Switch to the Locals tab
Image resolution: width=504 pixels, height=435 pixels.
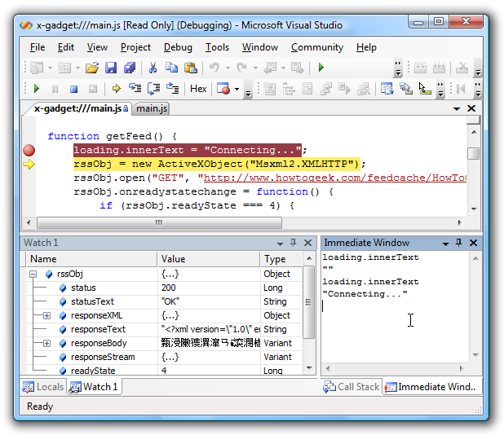43,387
